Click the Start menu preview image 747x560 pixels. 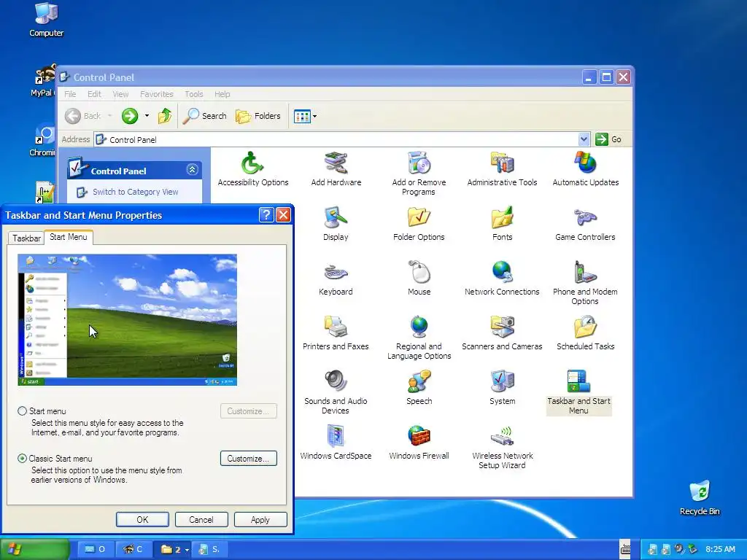tap(127, 319)
